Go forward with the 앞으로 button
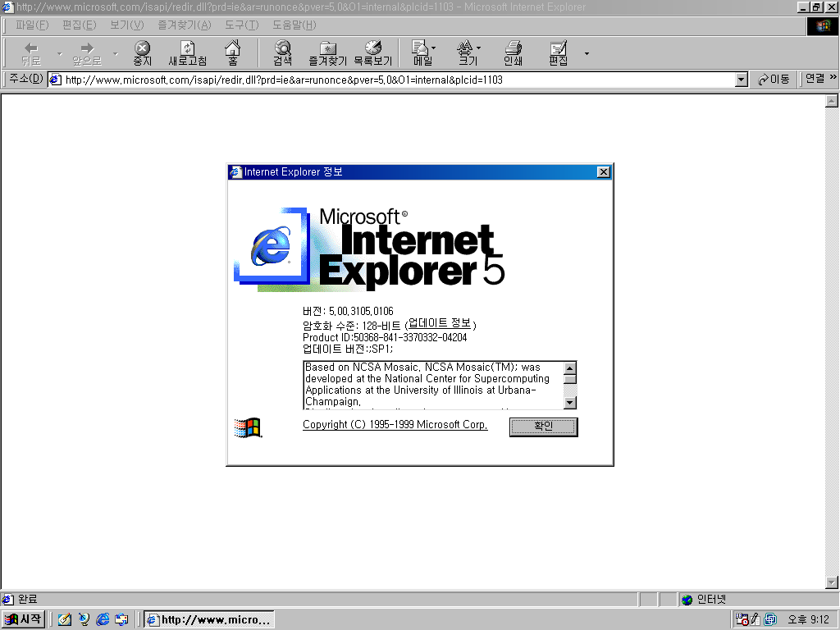Viewport: 840px width, 630px height. click(87, 53)
